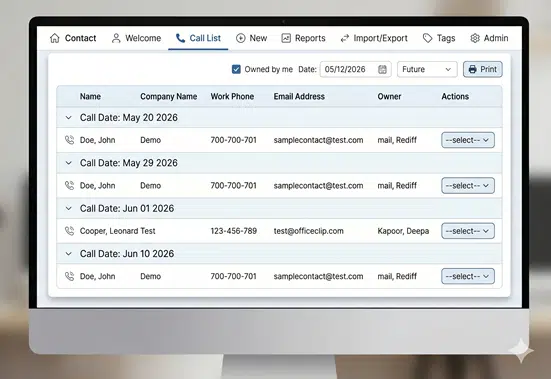Go to the Contact tab
Image resolution: width=551 pixels, height=379 pixels.
click(73, 38)
